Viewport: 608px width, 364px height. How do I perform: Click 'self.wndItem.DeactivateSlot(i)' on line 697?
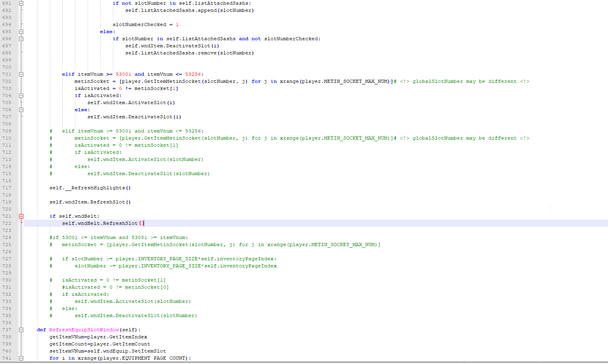coord(172,46)
